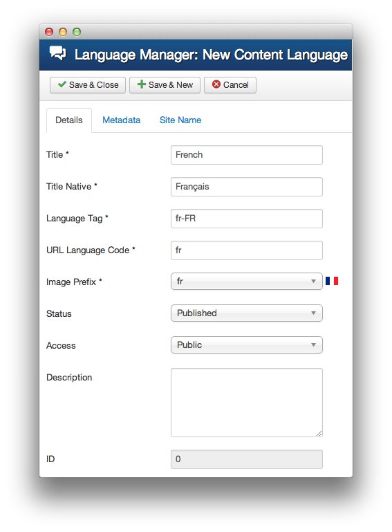
Task: Click inside the Description text area
Action: click(247, 403)
